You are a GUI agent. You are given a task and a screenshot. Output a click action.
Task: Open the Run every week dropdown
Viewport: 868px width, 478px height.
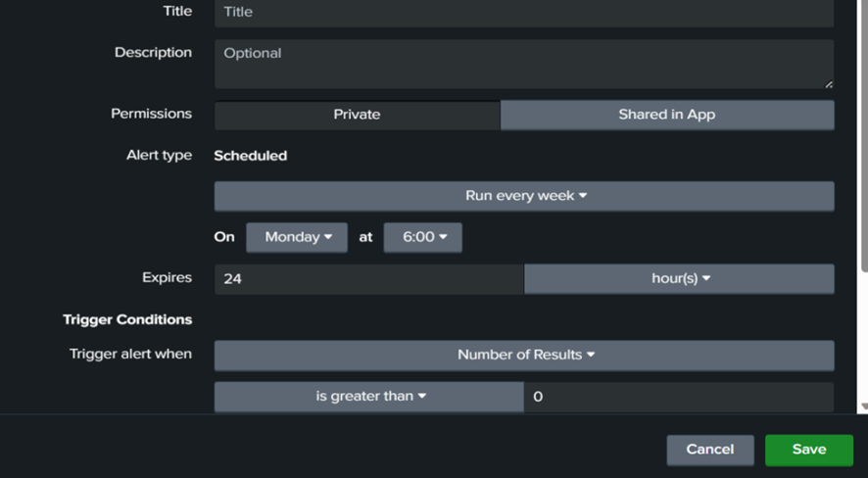524,196
